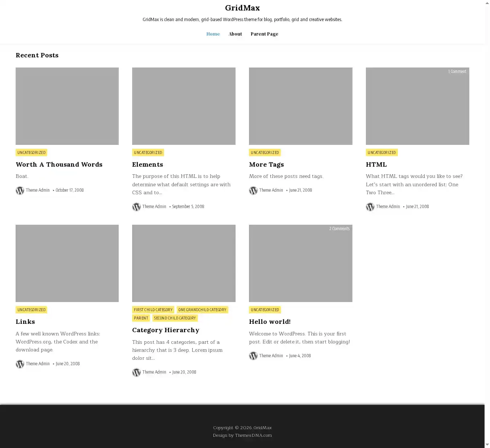Click the GridMax site title
Viewport: 490px width, 448px height.
pyautogui.click(x=242, y=8)
